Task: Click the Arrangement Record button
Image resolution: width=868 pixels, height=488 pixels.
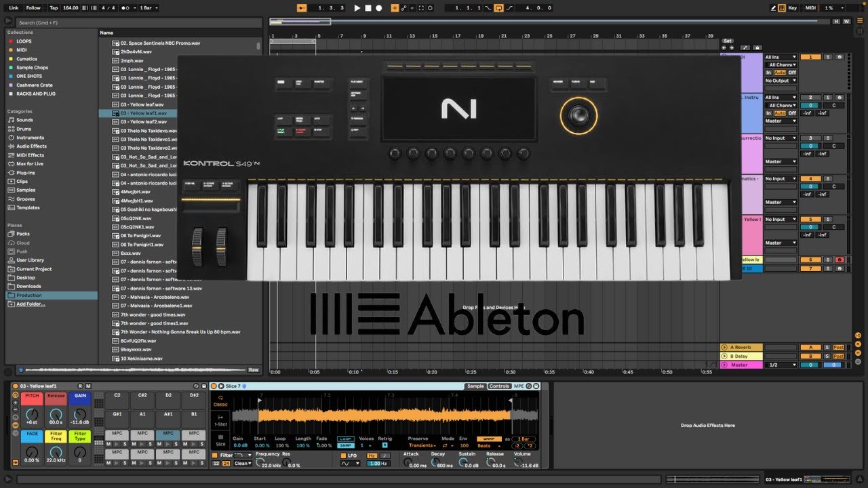Action: [x=379, y=8]
